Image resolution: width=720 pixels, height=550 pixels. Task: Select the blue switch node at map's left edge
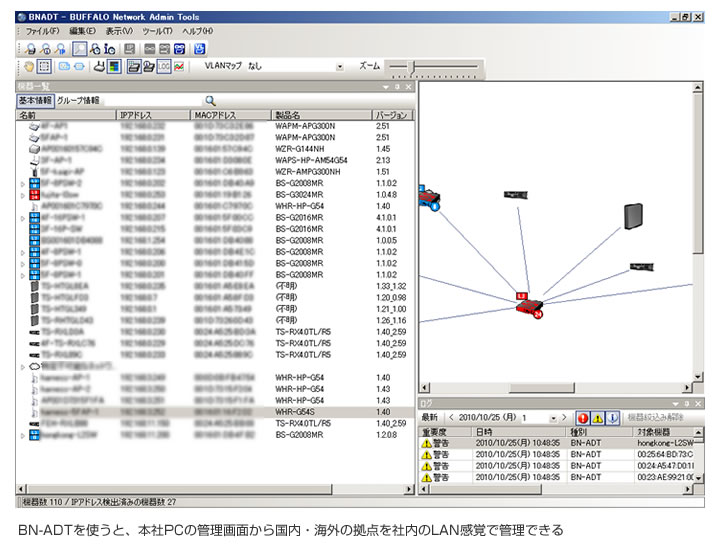click(429, 198)
